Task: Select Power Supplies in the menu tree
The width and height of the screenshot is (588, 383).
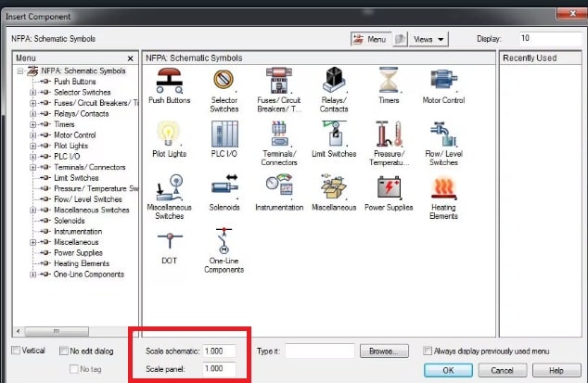Action: (78, 253)
